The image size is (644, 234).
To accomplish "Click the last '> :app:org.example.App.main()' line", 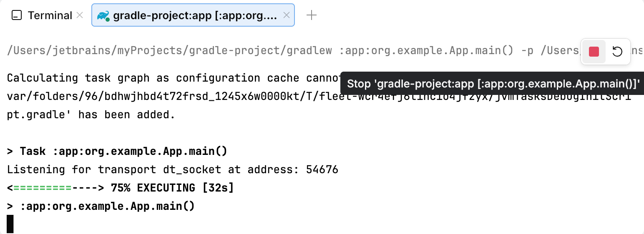I will coord(101,206).
